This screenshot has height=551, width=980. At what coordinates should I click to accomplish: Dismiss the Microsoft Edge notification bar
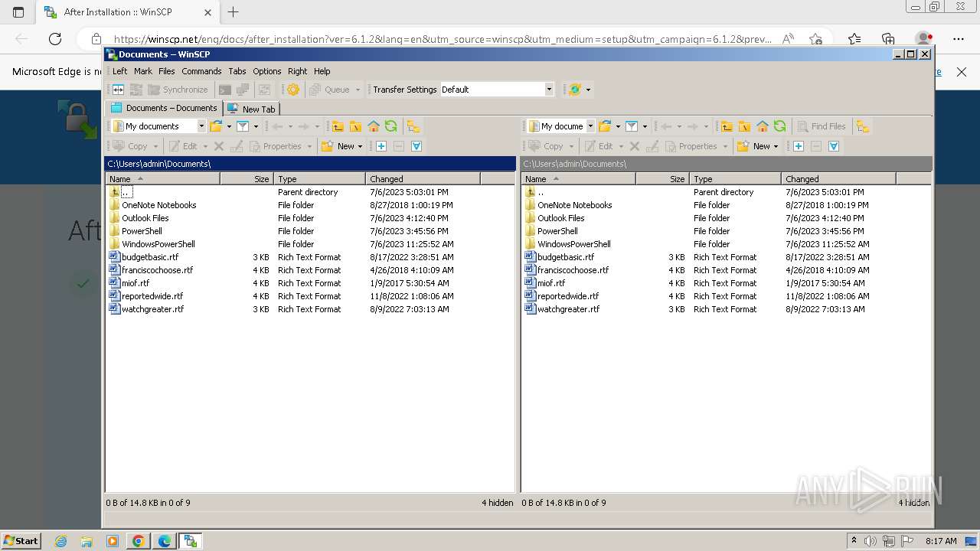click(962, 72)
